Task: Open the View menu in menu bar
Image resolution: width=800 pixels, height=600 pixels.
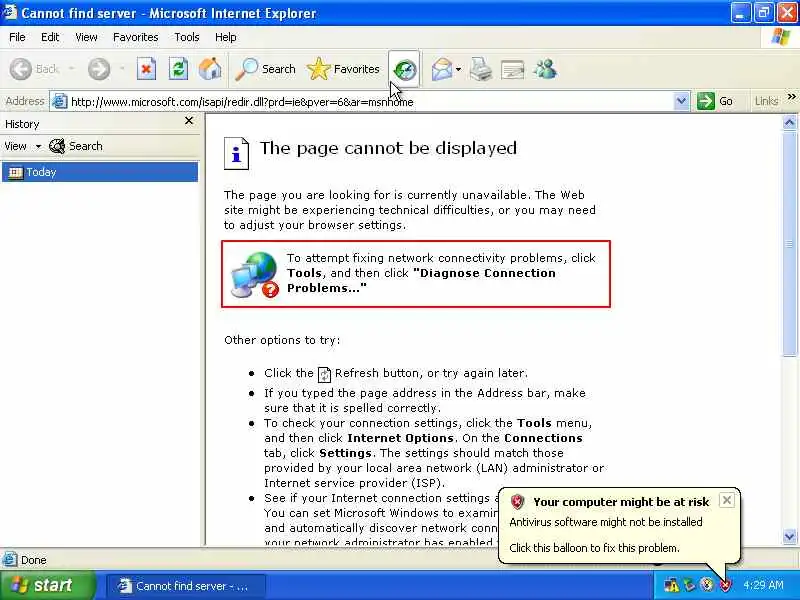Action: pyautogui.click(x=86, y=37)
